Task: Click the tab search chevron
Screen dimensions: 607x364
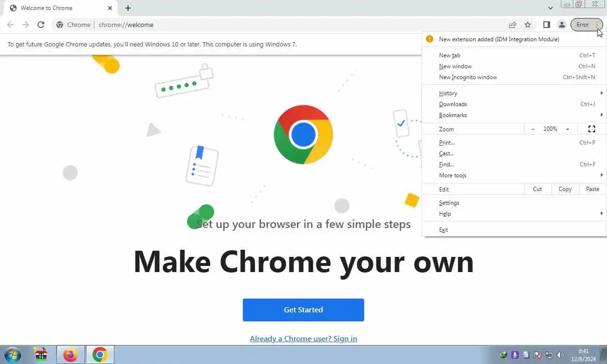Action: [x=550, y=8]
